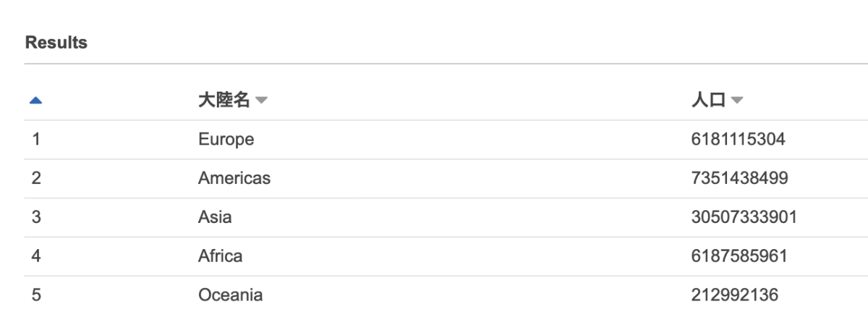Image resolution: width=868 pixels, height=333 pixels.
Task: Select row number 3
Action: click(36, 217)
